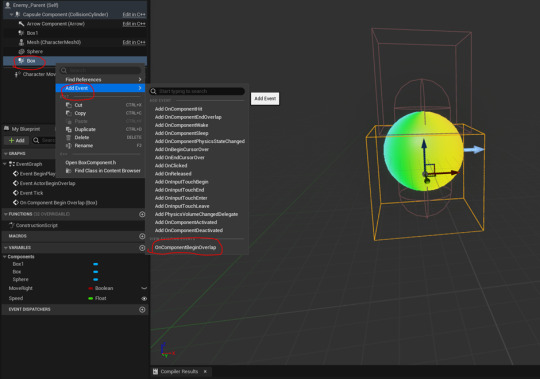
Task: Click the event search field in submenu
Action: click(x=197, y=91)
